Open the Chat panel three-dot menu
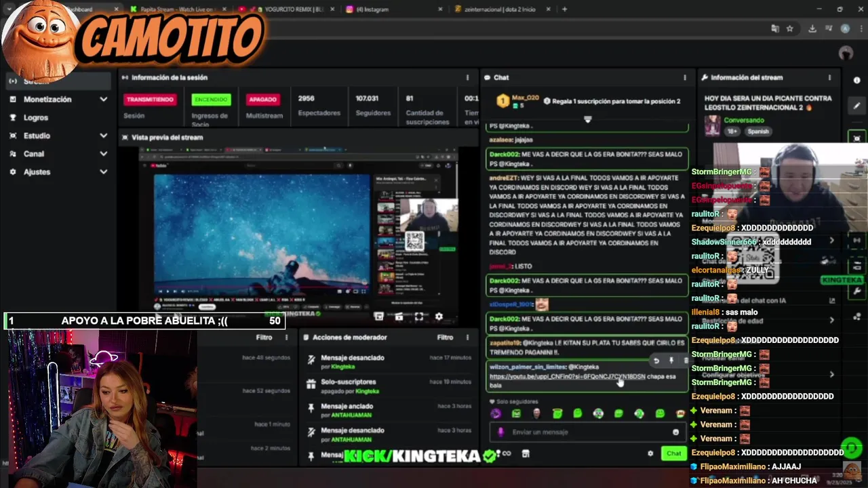Viewport: 868px width, 488px height. [x=685, y=77]
